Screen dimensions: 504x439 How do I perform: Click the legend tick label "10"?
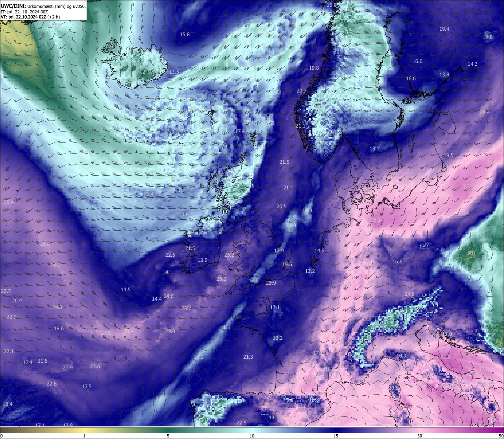[x=252, y=436]
